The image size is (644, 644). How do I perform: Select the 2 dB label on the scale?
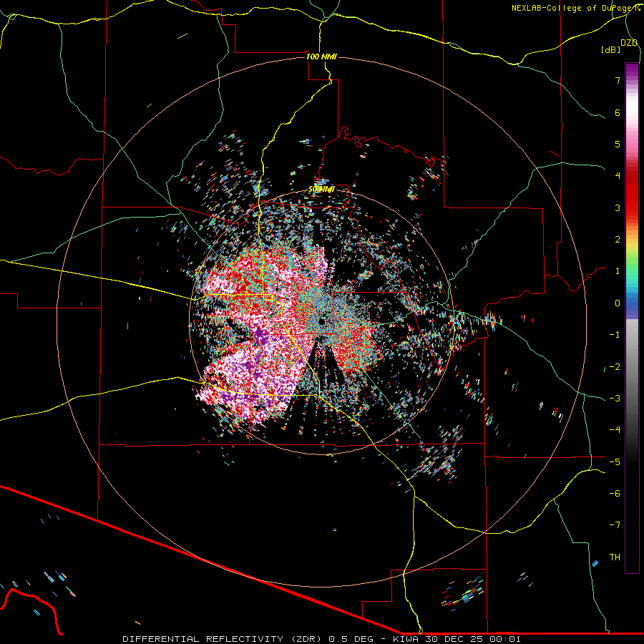point(618,240)
